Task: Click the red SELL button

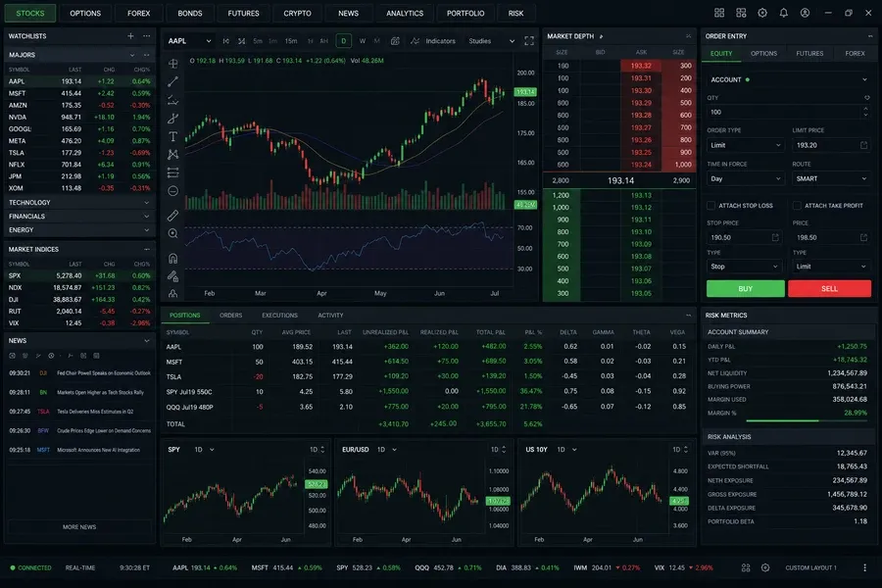Action: click(829, 289)
